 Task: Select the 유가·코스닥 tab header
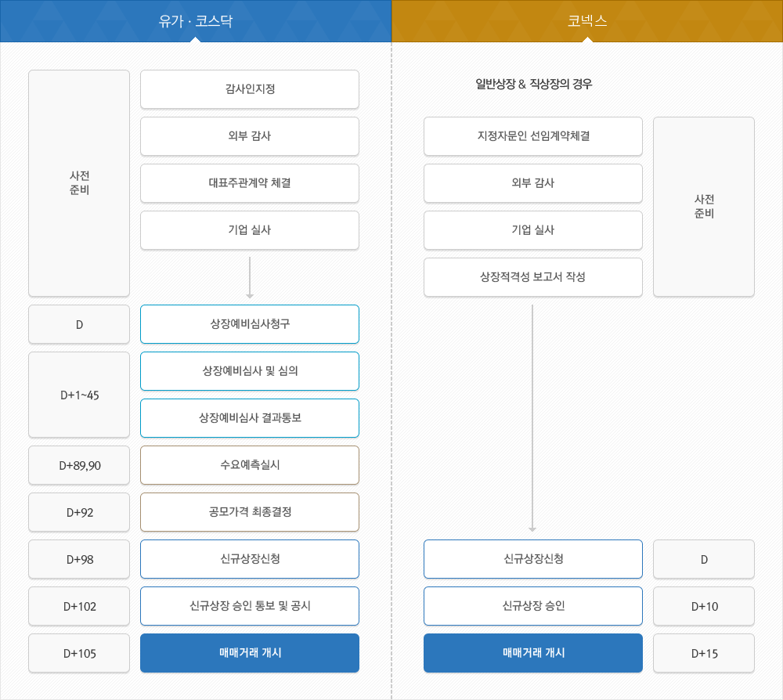click(x=195, y=21)
